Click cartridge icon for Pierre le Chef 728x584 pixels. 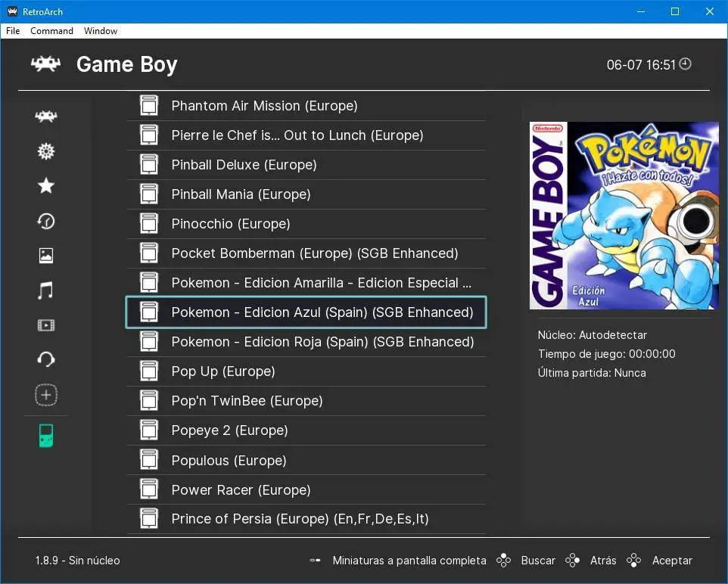click(149, 135)
